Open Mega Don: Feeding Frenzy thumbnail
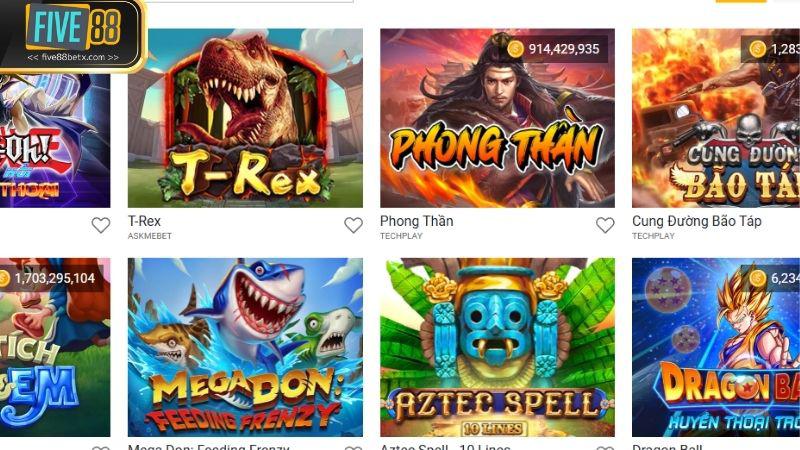This screenshot has height=450, width=800. coord(245,347)
